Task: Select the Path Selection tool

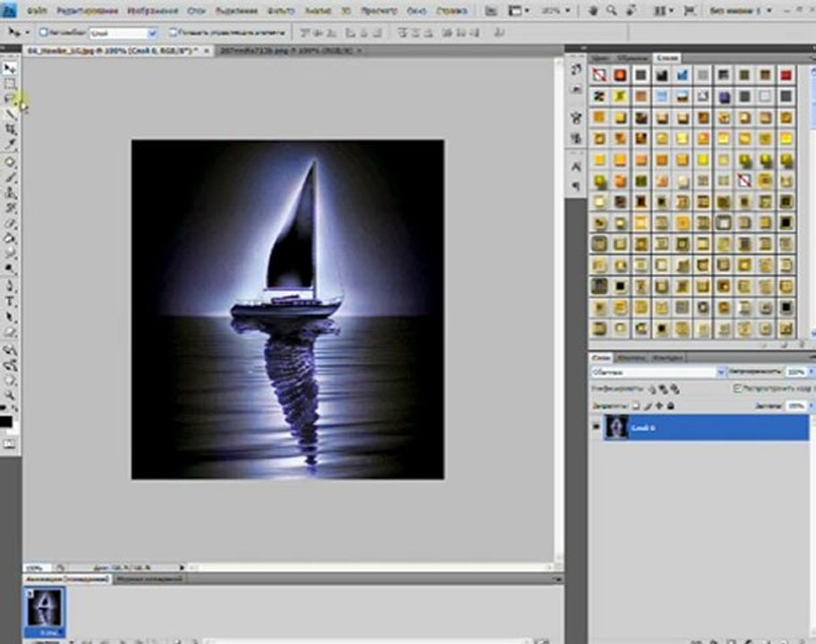Action: (x=10, y=317)
